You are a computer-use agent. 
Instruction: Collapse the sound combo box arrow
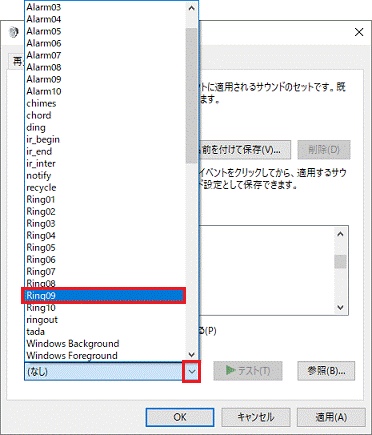click(x=191, y=371)
